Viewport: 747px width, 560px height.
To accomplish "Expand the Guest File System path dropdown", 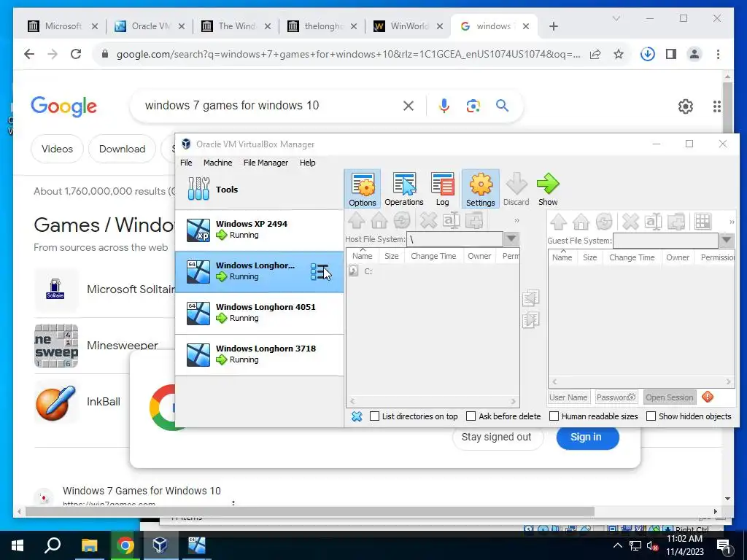I will coord(727,241).
